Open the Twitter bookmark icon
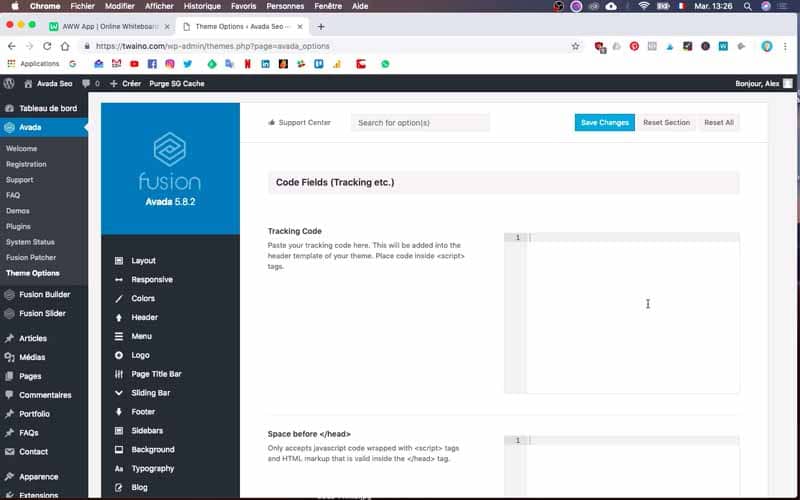The image size is (800, 500). click(188, 64)
